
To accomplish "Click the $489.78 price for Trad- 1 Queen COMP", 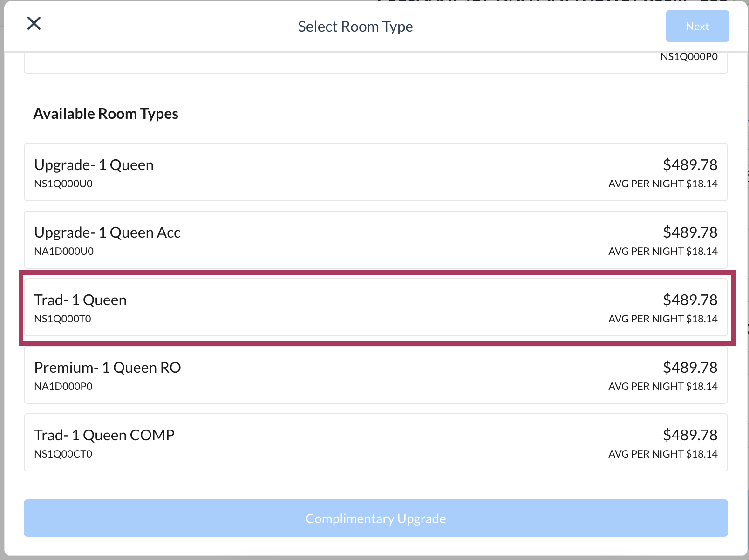I will 690,435.
